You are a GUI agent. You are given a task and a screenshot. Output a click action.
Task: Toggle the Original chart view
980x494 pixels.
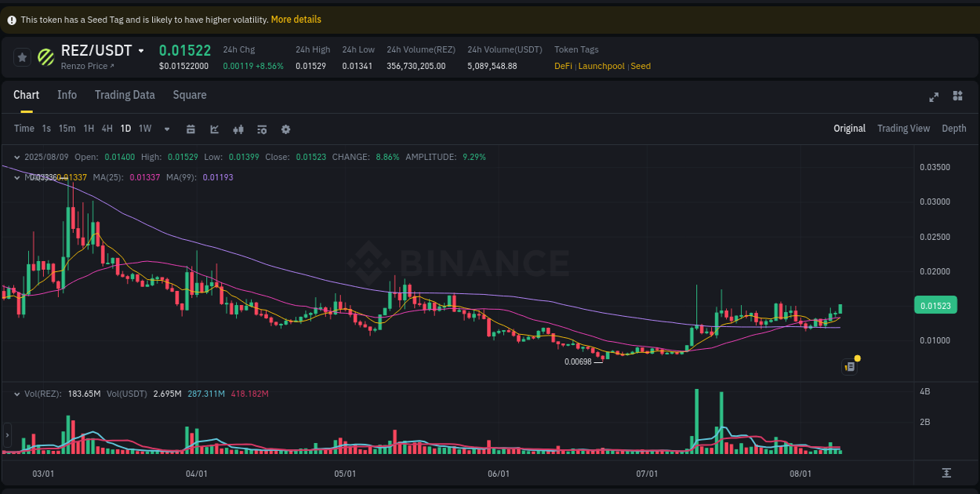[x=849, y=128]
